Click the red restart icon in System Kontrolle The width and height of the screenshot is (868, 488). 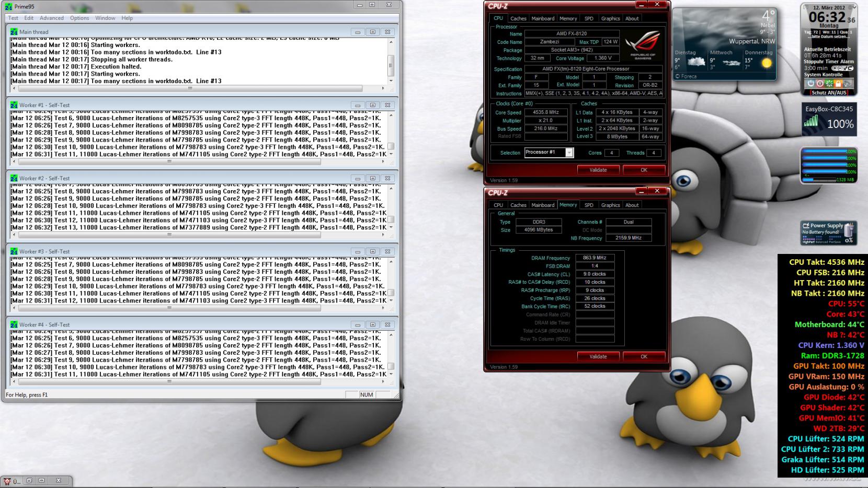tap(820, 83)
